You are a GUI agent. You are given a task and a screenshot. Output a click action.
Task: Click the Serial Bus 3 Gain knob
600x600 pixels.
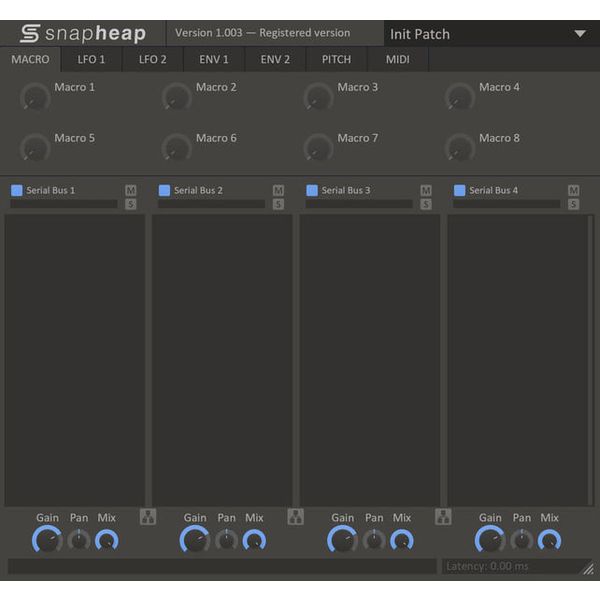(343, 540)
